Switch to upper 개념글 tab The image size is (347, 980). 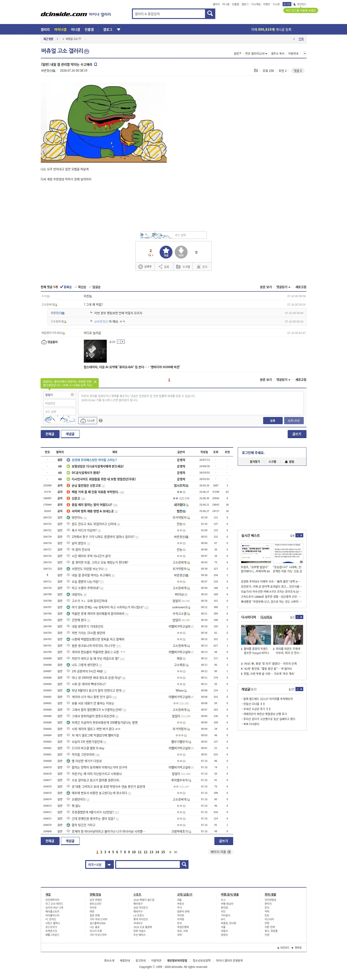click(70, 434)
